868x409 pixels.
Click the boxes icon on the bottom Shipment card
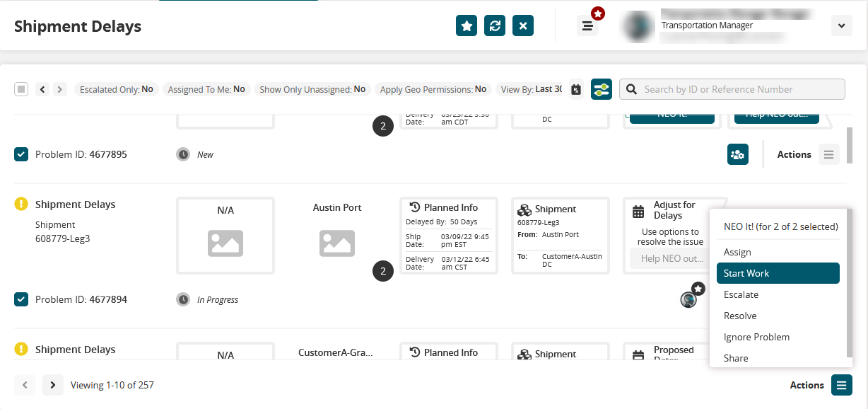(x=524, y=355)
